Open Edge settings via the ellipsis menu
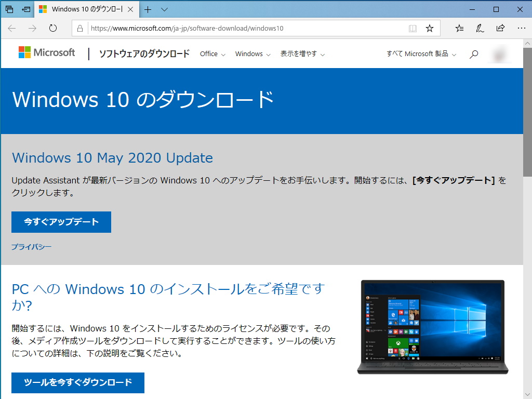The width and height of the screenshot is (532, 399). (521, 29)
